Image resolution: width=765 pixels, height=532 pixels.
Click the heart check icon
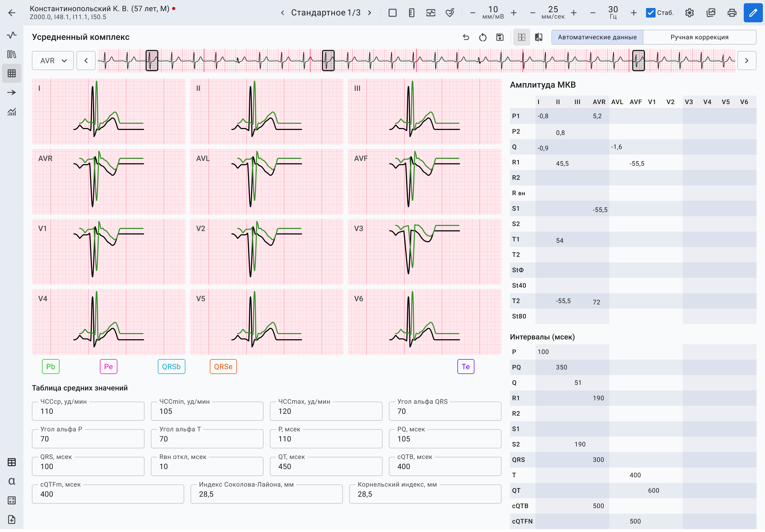point(450,13)
